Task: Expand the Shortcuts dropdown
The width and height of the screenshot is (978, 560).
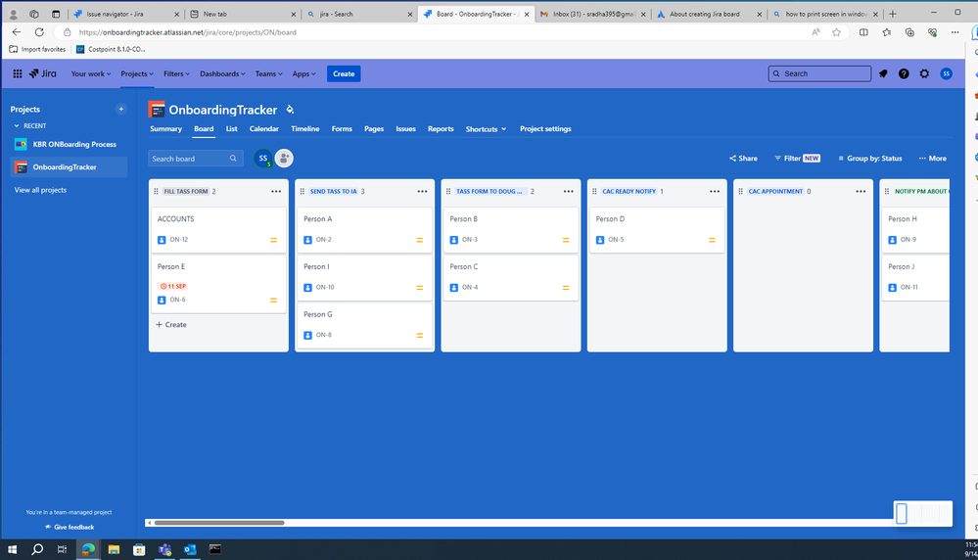Action: pyautogui.click(x=486, y=129)
